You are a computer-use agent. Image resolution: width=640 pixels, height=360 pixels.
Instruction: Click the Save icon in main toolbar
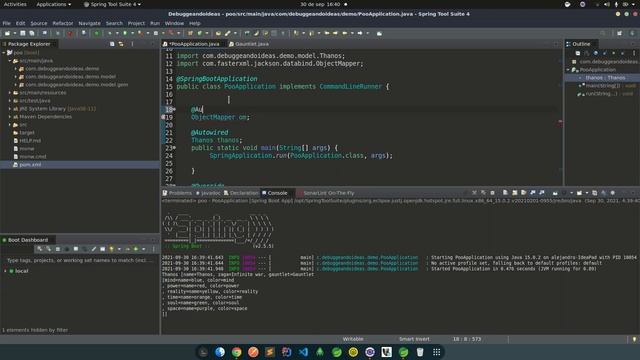(x=22, y=33)
